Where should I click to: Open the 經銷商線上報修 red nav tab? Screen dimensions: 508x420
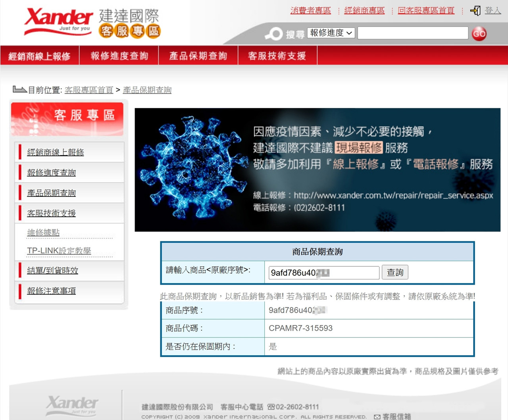(x=40, y=56)
